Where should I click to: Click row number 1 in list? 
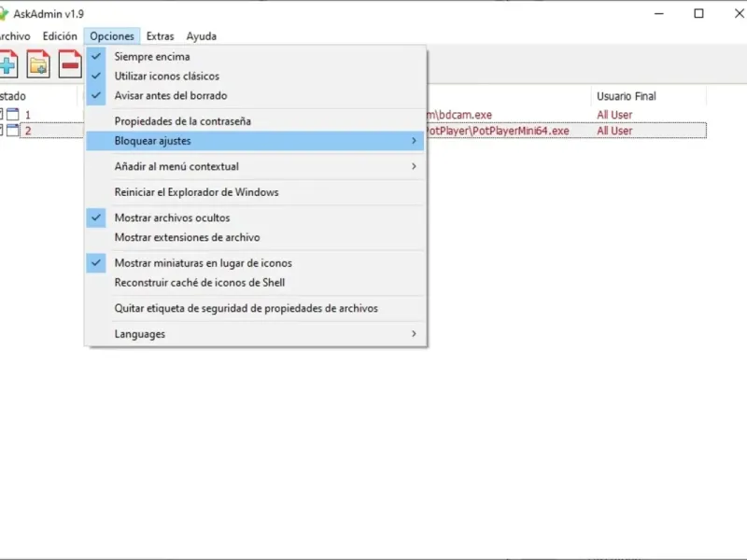pos(28,115)
